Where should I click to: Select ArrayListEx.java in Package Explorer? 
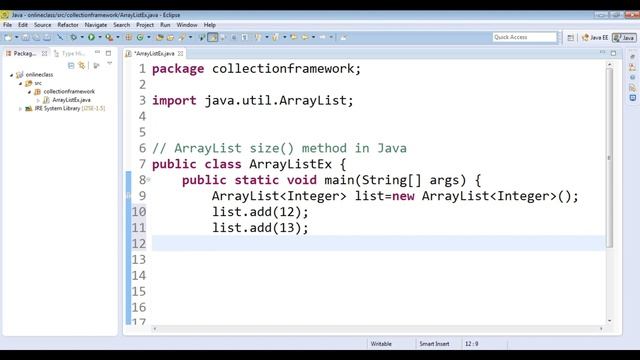tap(71, 100)
